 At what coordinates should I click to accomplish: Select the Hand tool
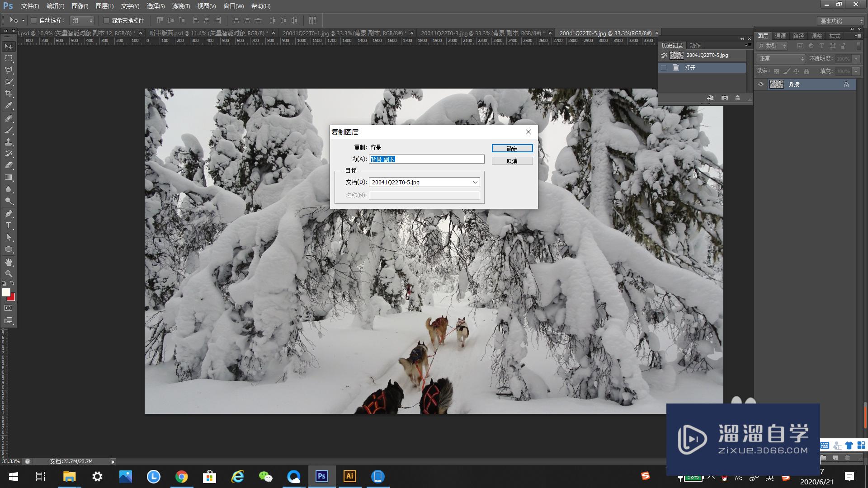[9, 262]
